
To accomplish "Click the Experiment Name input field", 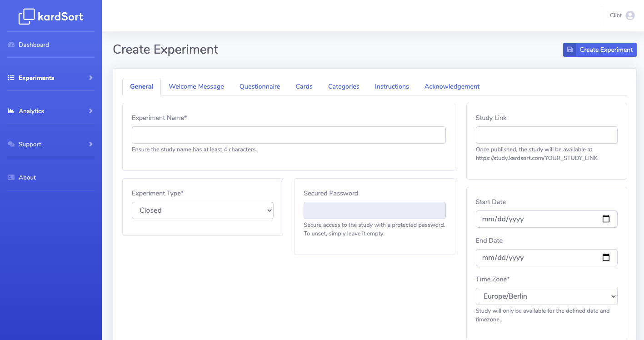I will (289, 135).
